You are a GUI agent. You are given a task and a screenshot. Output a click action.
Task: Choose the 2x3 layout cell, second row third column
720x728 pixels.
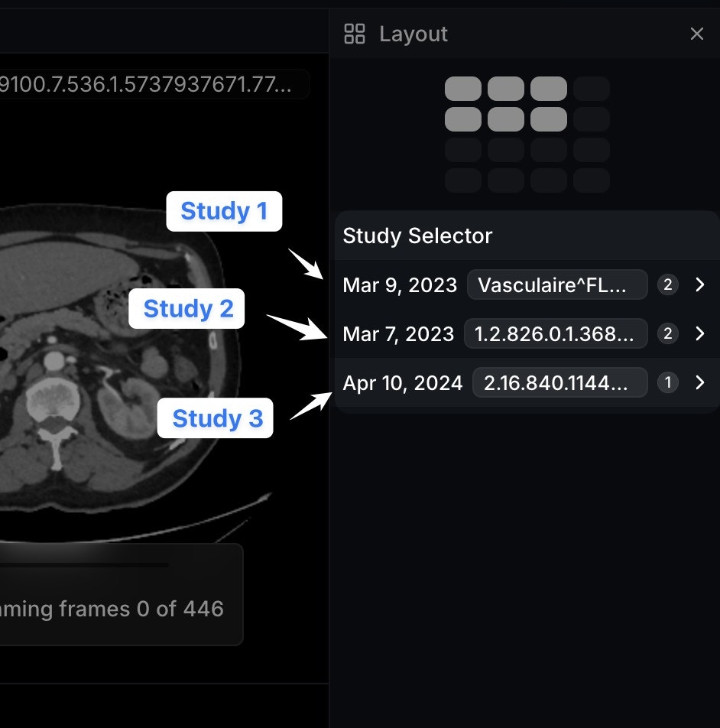548,119
